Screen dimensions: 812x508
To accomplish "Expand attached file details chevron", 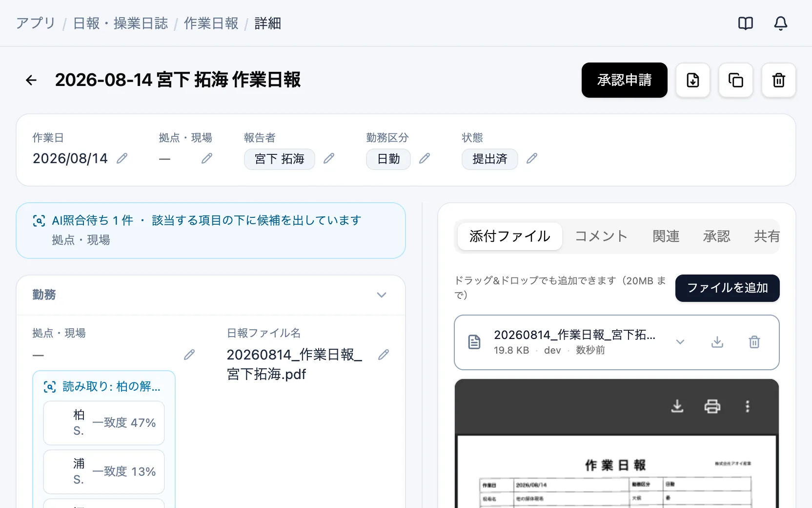I will (680, 342).
